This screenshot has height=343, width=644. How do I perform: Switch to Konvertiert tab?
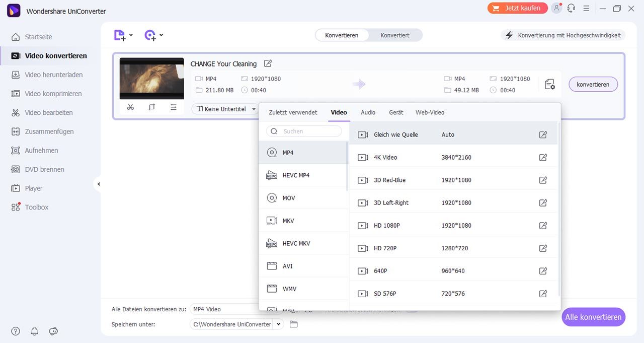(x=395, y=35)
